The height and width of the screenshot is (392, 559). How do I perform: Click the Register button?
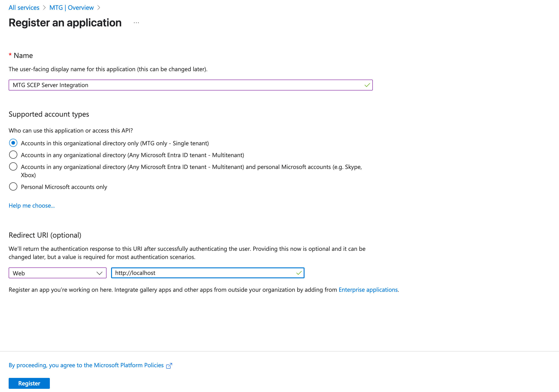[29, 383]
